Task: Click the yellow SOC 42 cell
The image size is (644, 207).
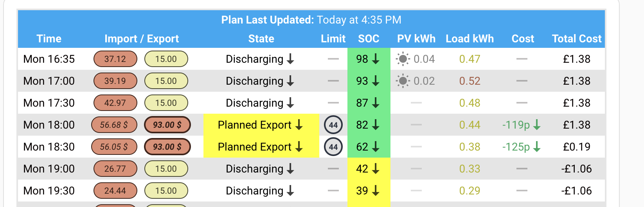Action: pos(369,169)
